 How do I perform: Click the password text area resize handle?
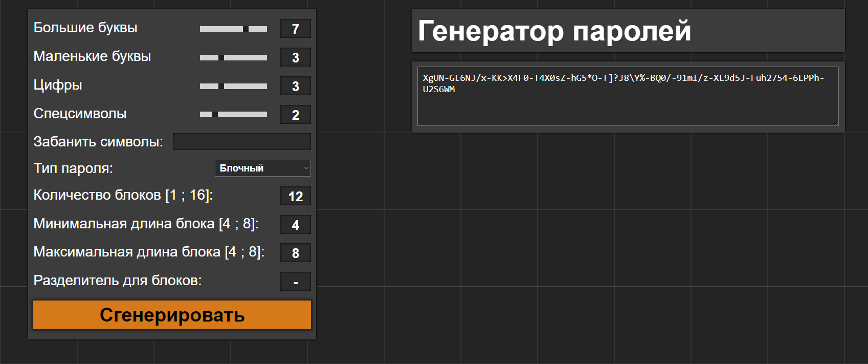(x=836, y=123)
